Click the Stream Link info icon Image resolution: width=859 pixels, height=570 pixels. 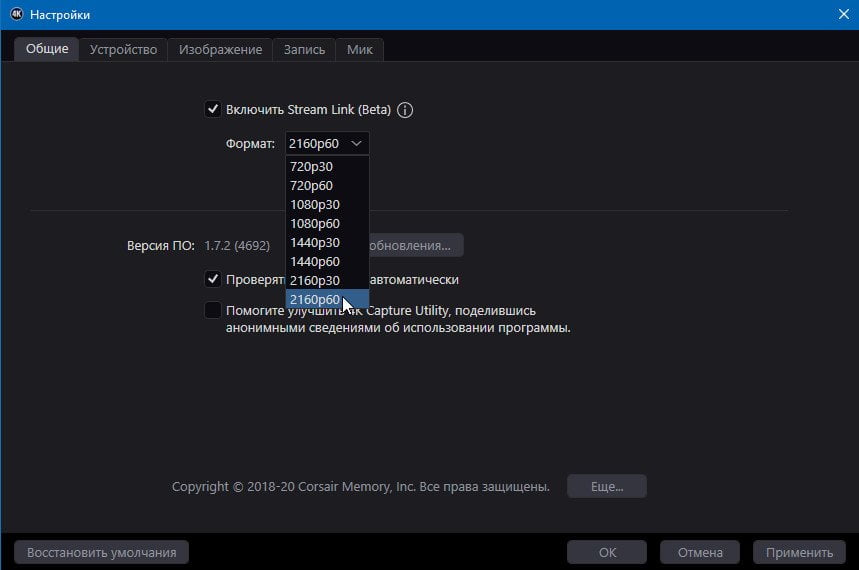click(405, 110)
